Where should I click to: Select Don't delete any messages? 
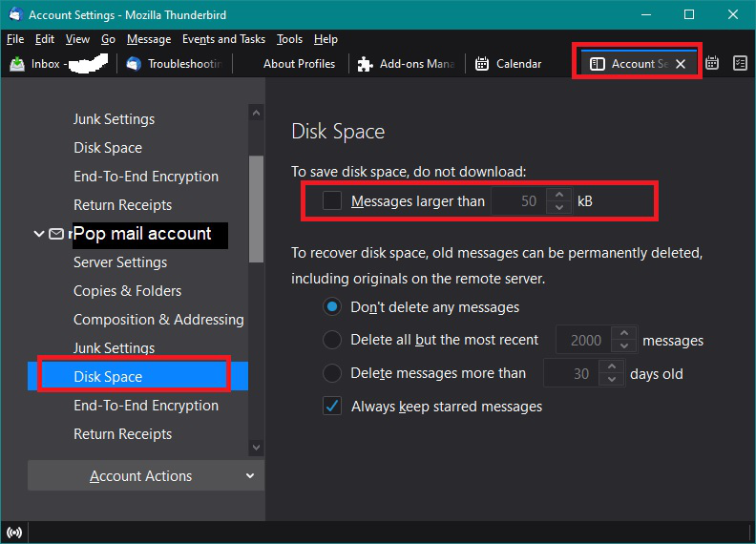[332, 306]
